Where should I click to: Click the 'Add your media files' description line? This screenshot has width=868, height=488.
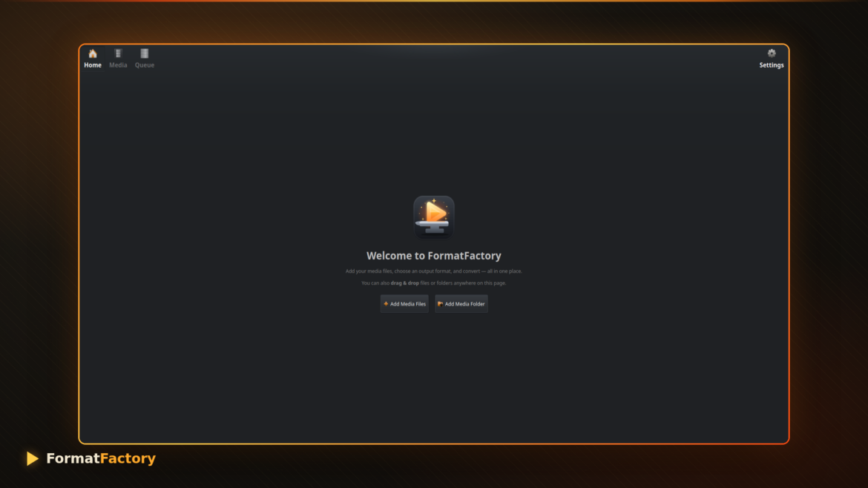click(434, 271)
